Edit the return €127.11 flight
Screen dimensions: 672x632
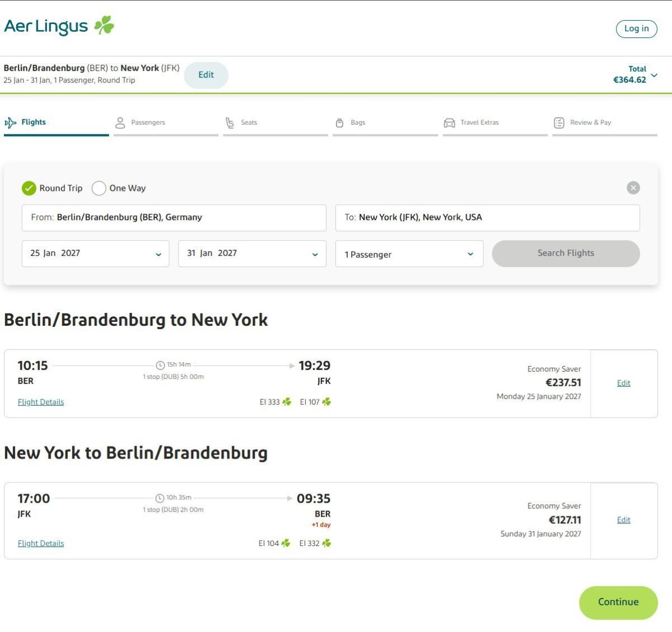coord(624,520)
